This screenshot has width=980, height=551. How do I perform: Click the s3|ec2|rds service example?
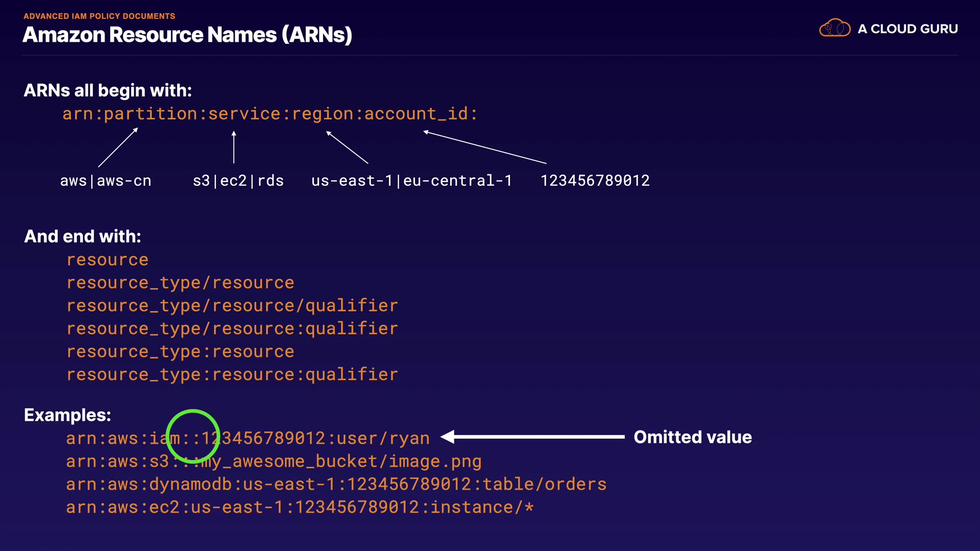238,181
